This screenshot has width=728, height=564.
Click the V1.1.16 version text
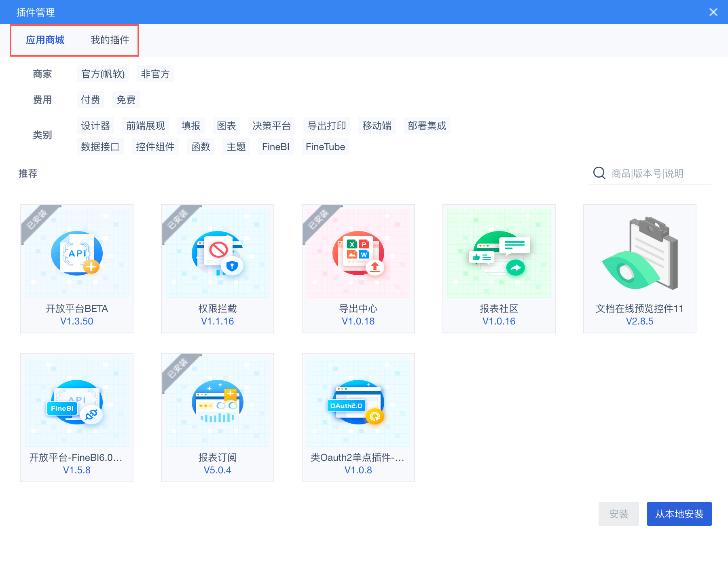[218, 321]
